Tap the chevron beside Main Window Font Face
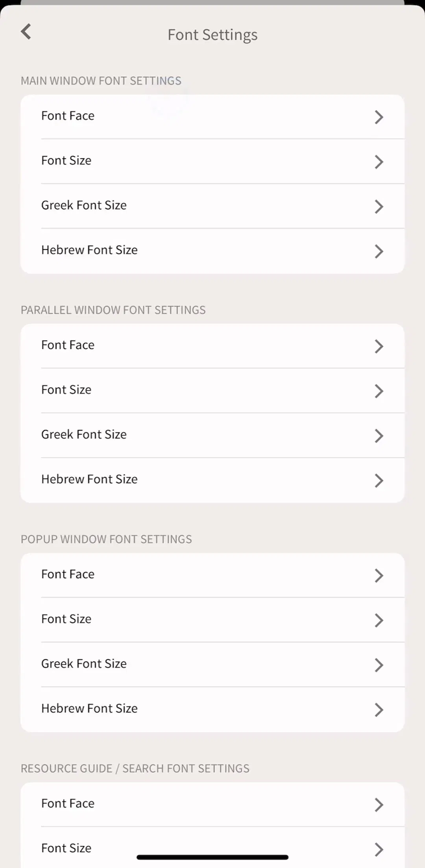Screen dimensions: 425x868 (x=379, y=117)
